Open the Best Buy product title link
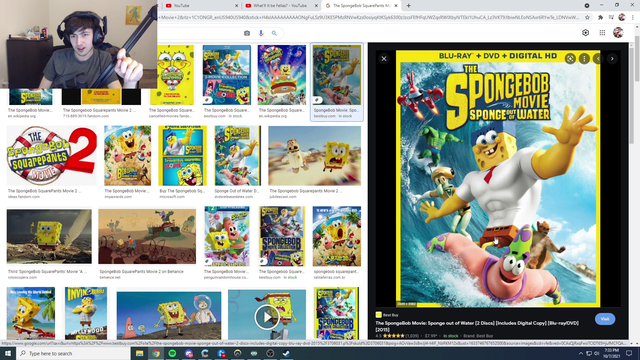The height and width of the screenshot is (360, 640). click(477, 326)
